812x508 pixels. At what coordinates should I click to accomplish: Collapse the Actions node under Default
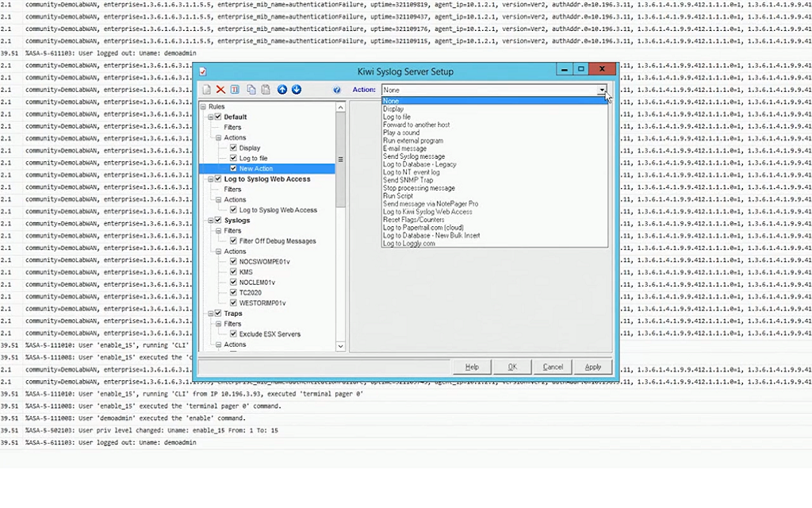click(x=218, y=137)
